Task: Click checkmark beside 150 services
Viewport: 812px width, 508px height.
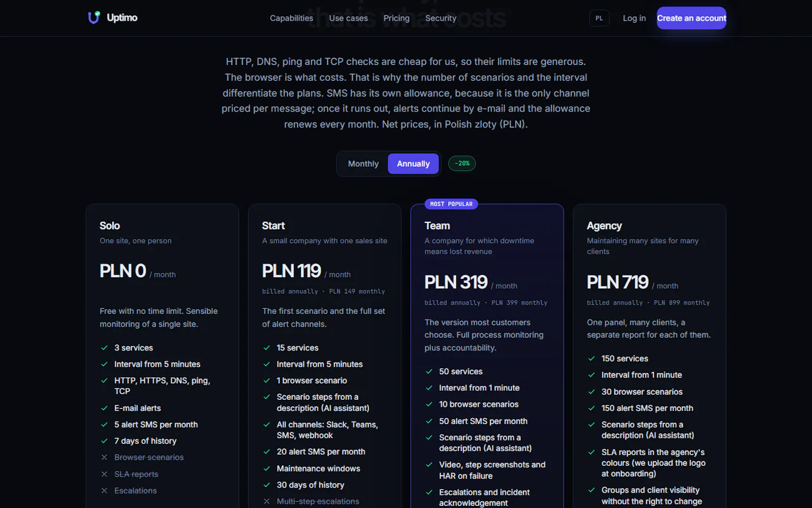Action: tap(591, 359)
